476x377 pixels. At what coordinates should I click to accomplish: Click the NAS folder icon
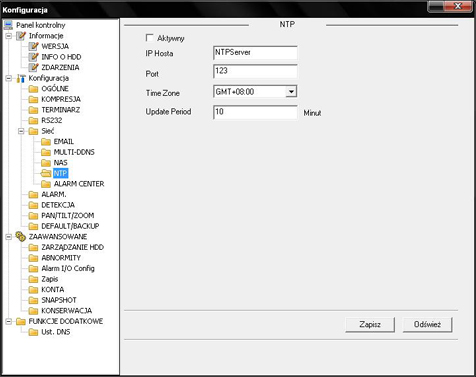(x=46, y=163)
